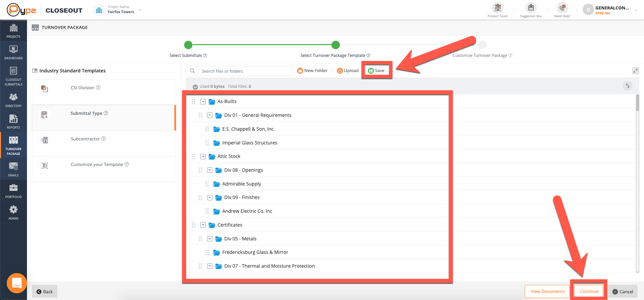Open Closeout Submittals from sidebar
This screenshot has height=300, width=644.
[x=13, y=76]
